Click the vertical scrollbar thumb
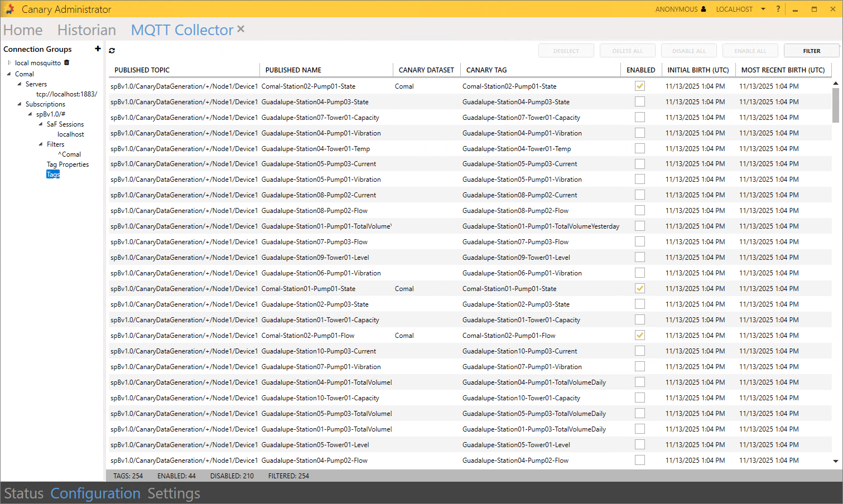The height and width of the screenshot is (504, 843). click(835, 105)
